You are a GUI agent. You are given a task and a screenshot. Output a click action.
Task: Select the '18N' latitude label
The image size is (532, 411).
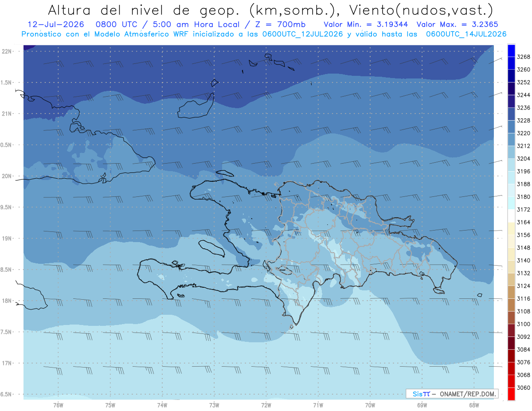(x=7, y=301)
